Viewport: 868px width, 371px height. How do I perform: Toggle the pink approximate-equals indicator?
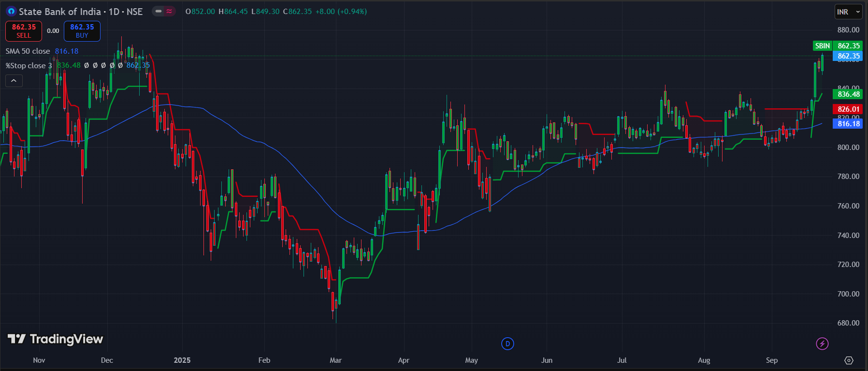click(169, 11)
